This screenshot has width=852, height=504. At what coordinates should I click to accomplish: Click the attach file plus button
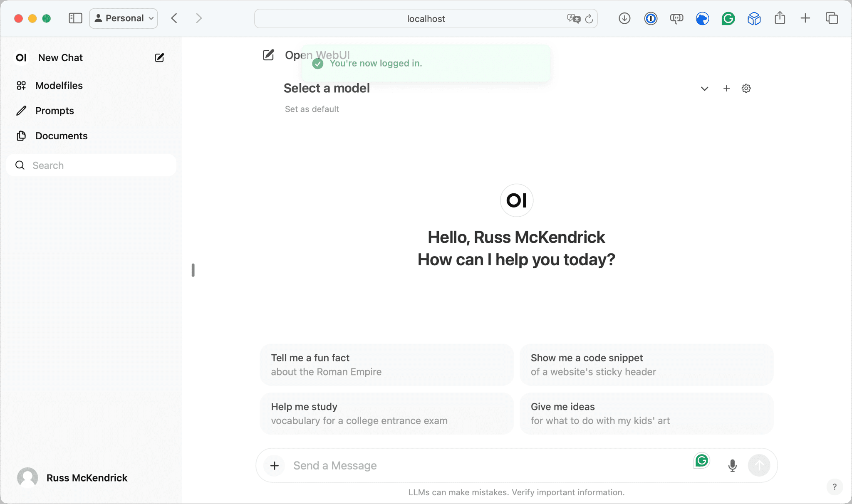(x=275, y=465)
